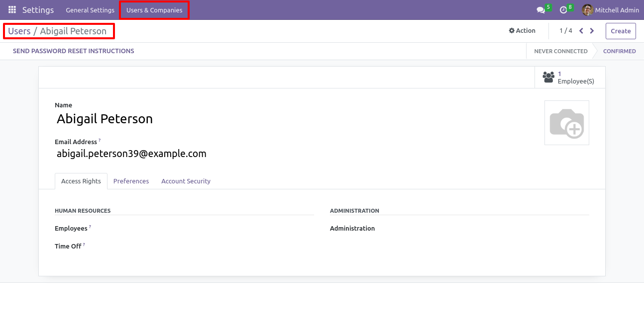644x332 pixels.
Task: Open the Action gear menu
Action: (x=522, y=31)
